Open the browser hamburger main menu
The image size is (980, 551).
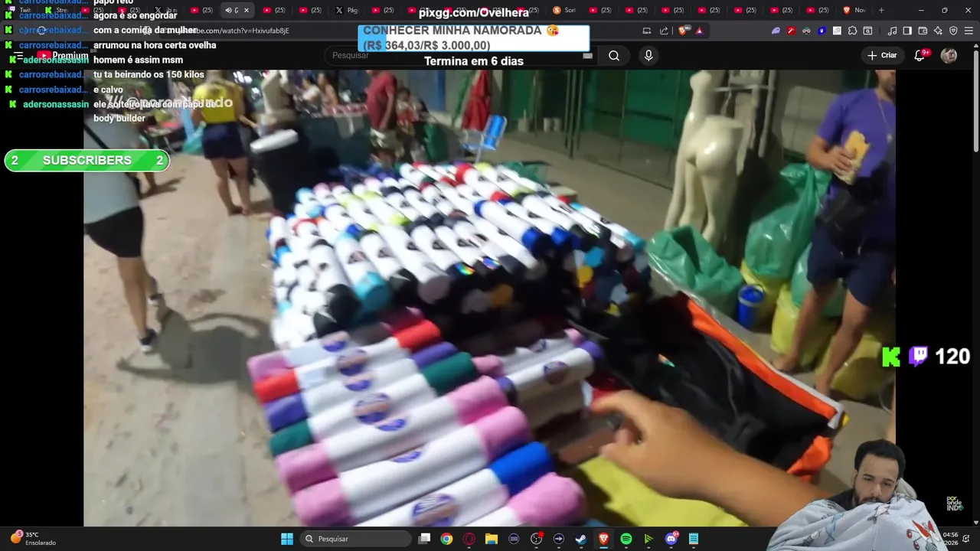969,31
